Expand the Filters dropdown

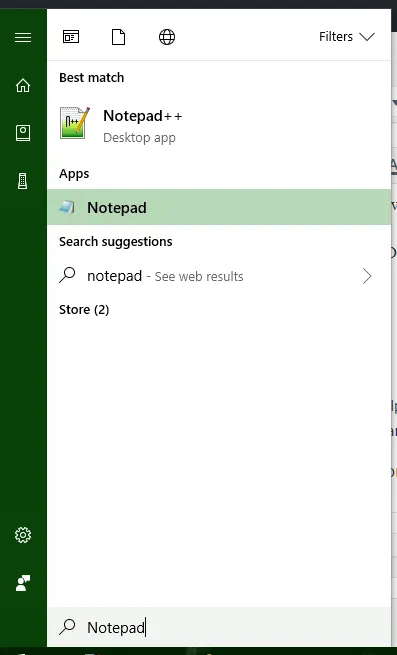coord(346,37)
